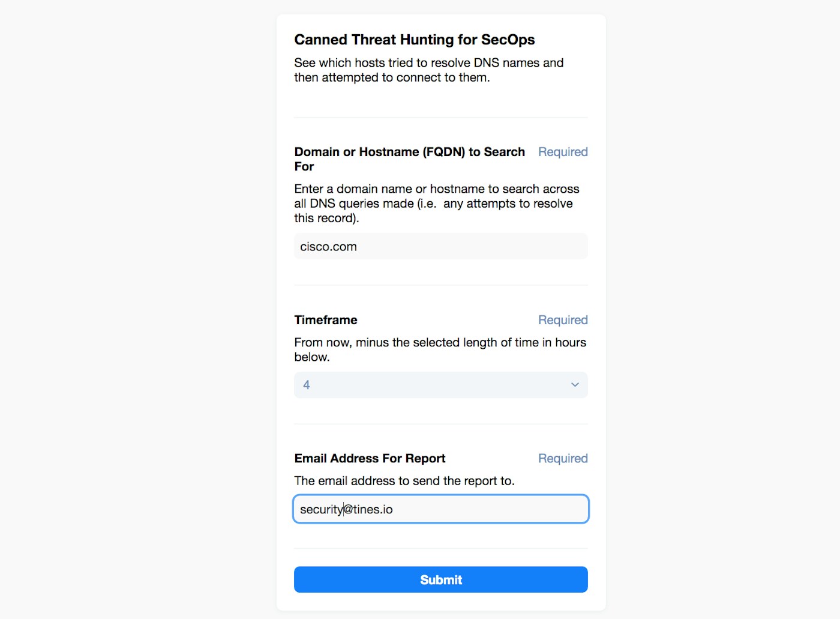Place cursor on the cisco.com text

[x=328, y=247]
